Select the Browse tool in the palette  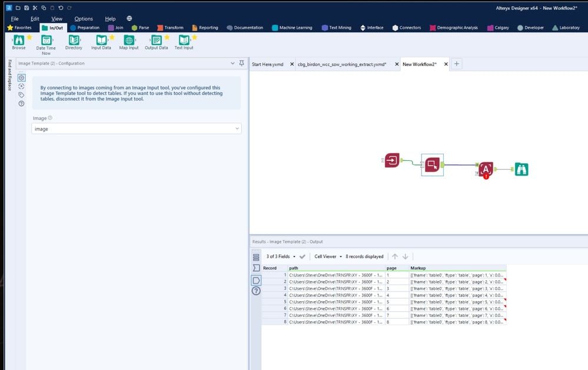[x=19, y=42]
